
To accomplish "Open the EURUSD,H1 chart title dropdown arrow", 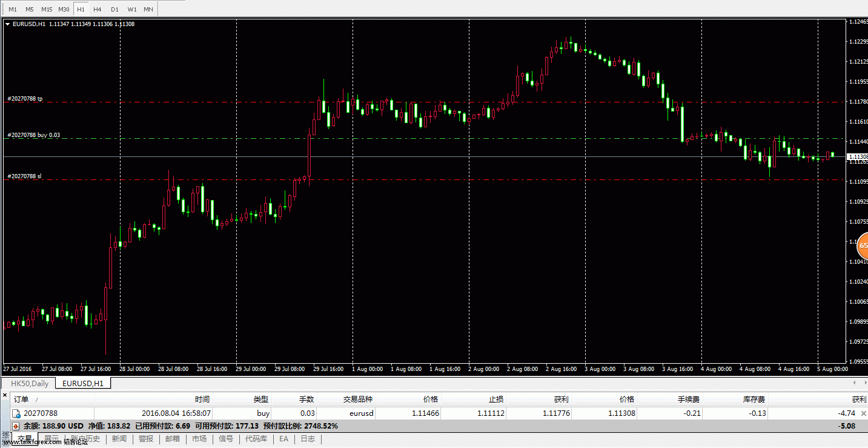I will coord(7,24).
